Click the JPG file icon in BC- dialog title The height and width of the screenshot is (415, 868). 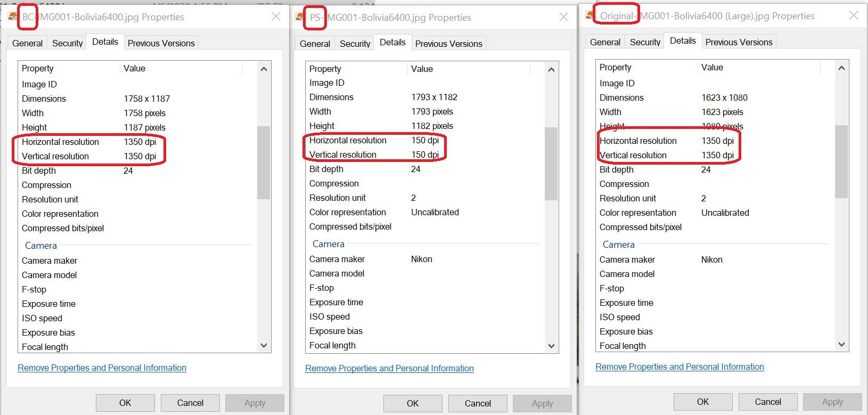tap(13, 17)
